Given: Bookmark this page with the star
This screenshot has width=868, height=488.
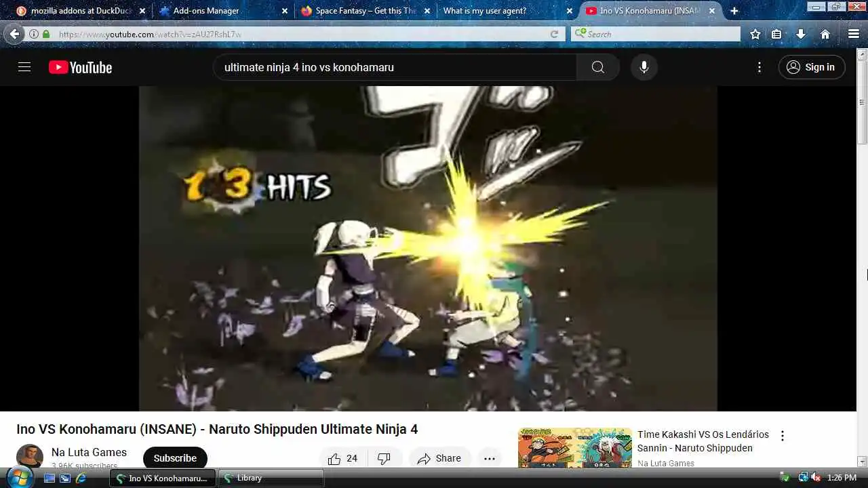Looking at the screenshot, I should point(755,34).
